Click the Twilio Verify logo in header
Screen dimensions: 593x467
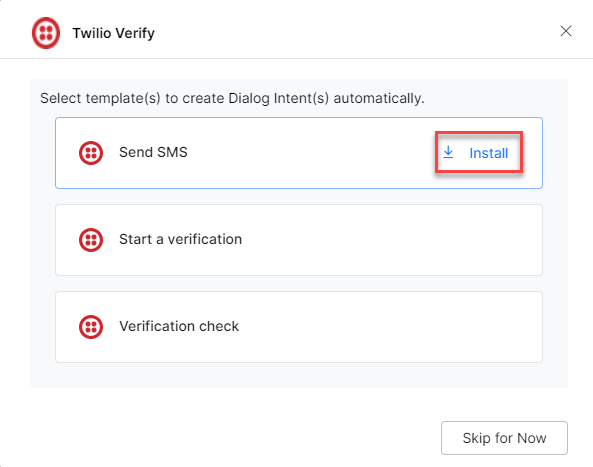pos(46,33)
